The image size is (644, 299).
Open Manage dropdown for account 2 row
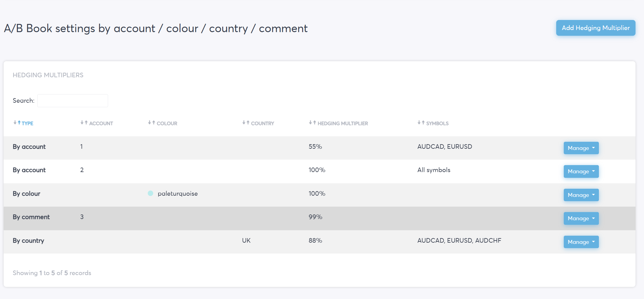click(x=581, y=171)
